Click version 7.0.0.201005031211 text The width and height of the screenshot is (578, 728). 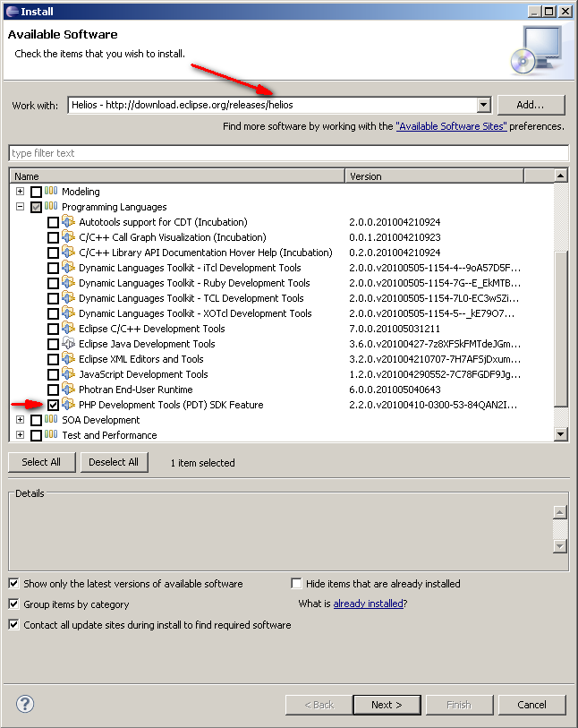pos(395,329)
